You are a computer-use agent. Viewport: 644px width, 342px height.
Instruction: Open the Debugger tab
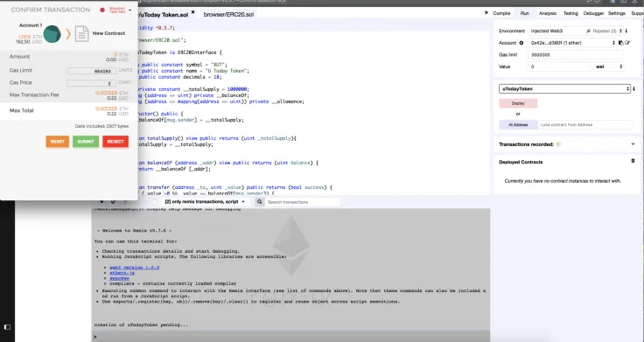click(x=593, y=13)
